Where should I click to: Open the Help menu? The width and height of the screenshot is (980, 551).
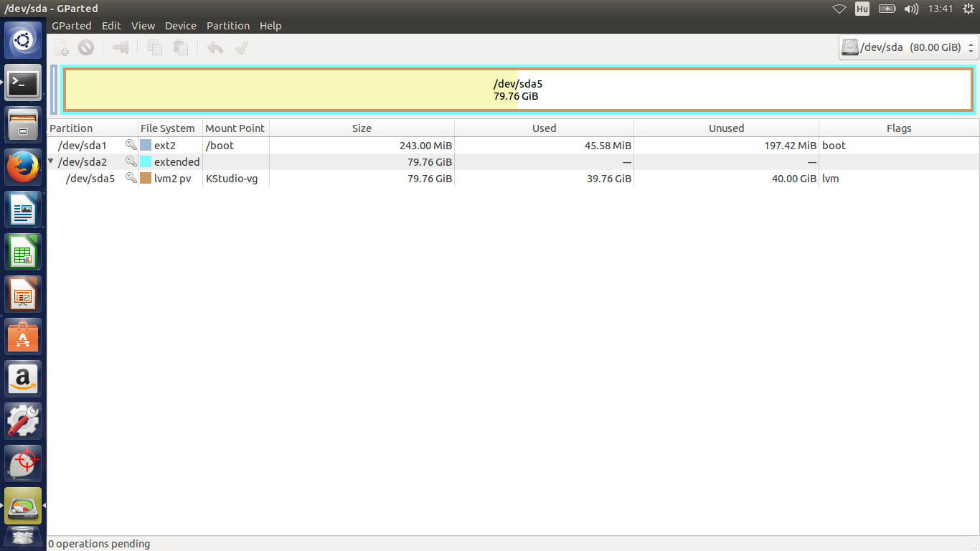point(270,26)
